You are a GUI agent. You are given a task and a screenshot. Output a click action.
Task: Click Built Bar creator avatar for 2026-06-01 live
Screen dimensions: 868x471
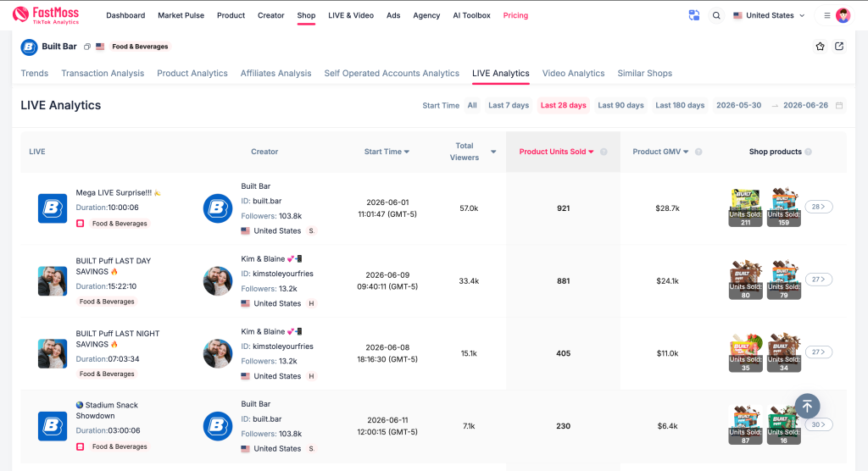point(218,208)
